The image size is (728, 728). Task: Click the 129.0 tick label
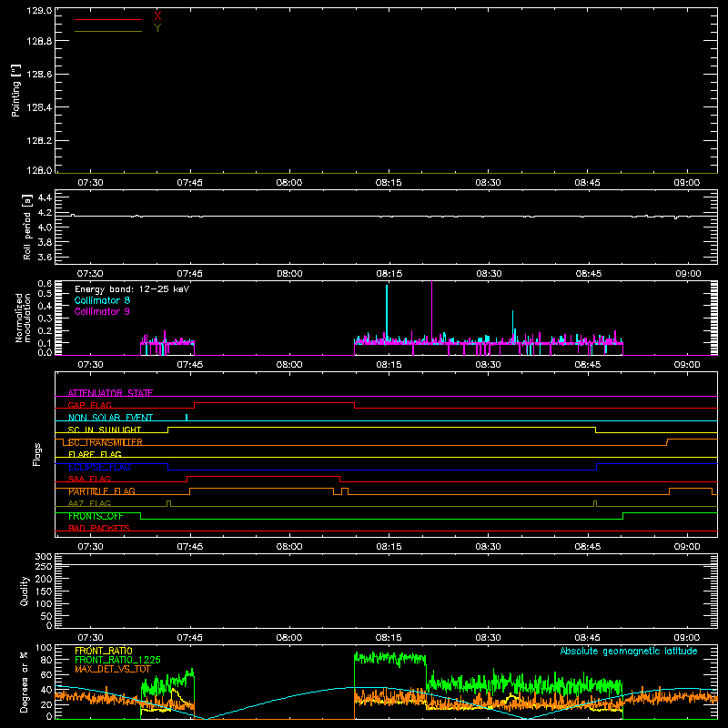(x=39, y=10)
